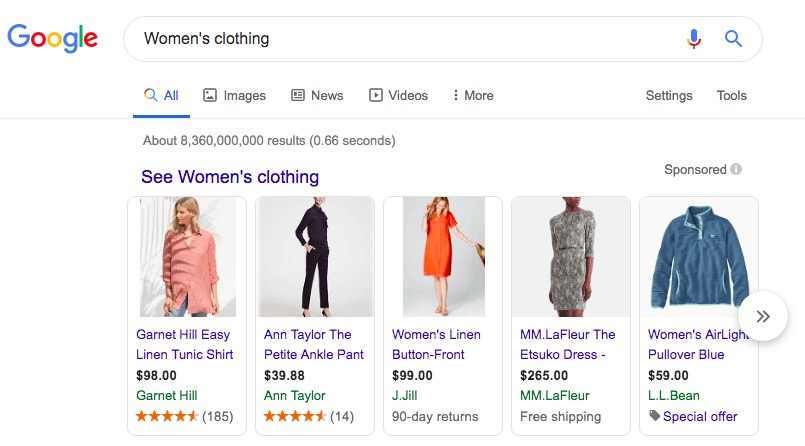Click the $39.88 price
Image resolution: width=805 pixels, height=446 pixels.
[284, 376]
